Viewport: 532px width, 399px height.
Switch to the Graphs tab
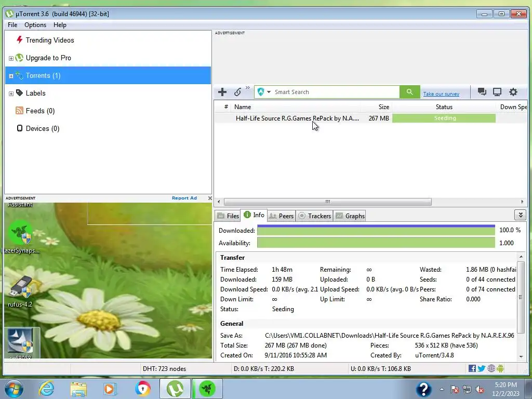click(x=350, y=216)
